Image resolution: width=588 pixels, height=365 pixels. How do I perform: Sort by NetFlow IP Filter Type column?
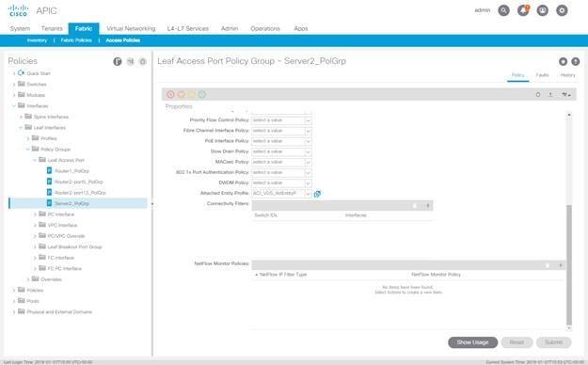coord(283,275)
